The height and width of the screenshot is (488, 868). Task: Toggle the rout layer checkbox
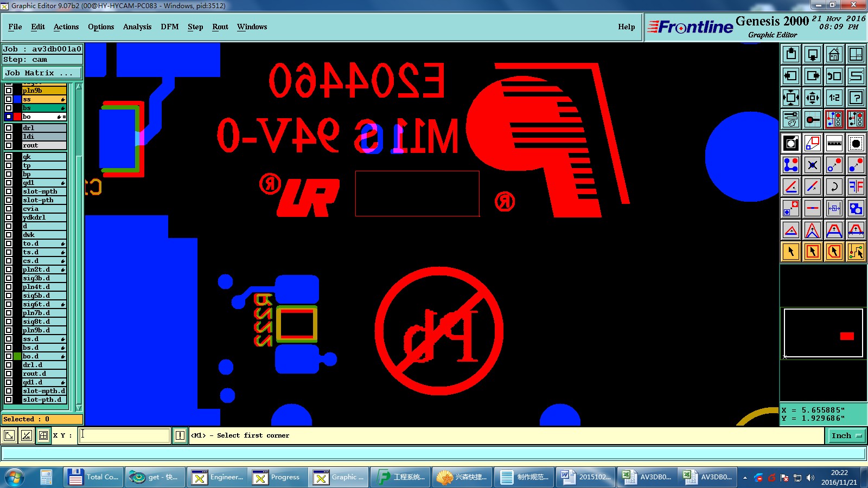point(9,145)
